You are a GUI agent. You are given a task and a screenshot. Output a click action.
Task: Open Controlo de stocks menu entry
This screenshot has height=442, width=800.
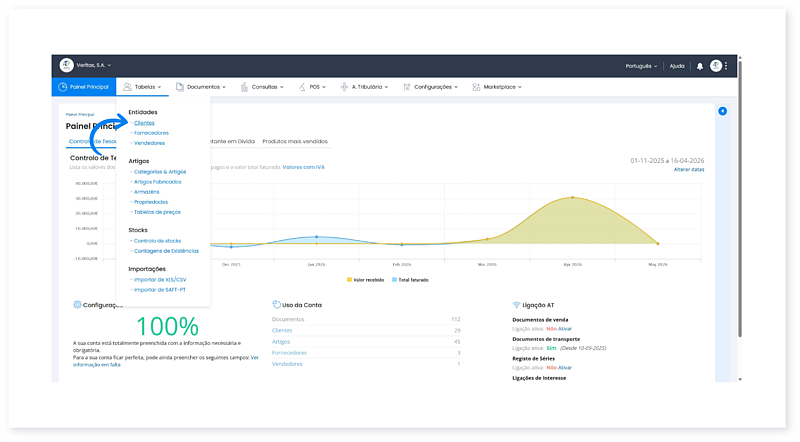pyautogui.click(x=157, y=241)
